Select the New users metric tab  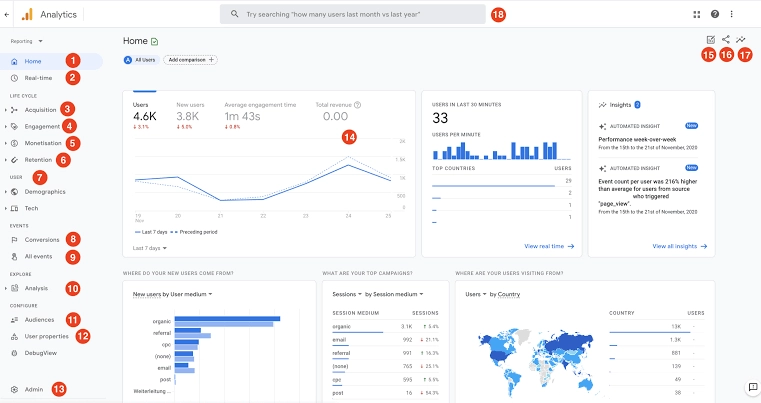190,116
